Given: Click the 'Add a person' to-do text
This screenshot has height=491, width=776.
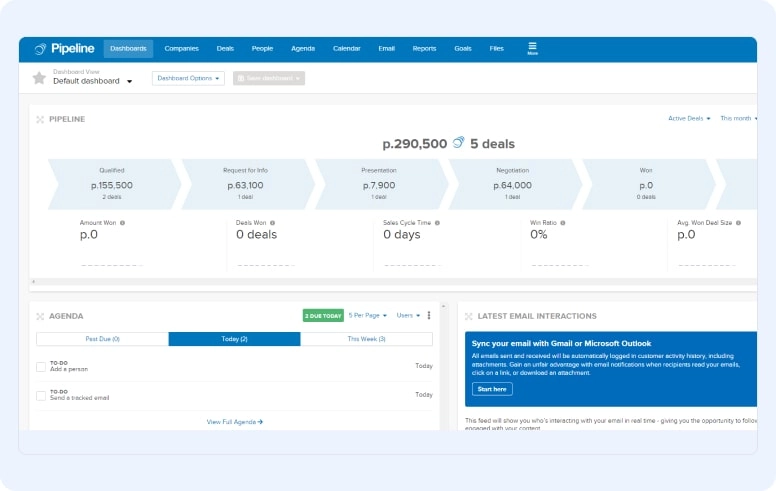Looking at the screenshot, I should click(x=69, y=369).
